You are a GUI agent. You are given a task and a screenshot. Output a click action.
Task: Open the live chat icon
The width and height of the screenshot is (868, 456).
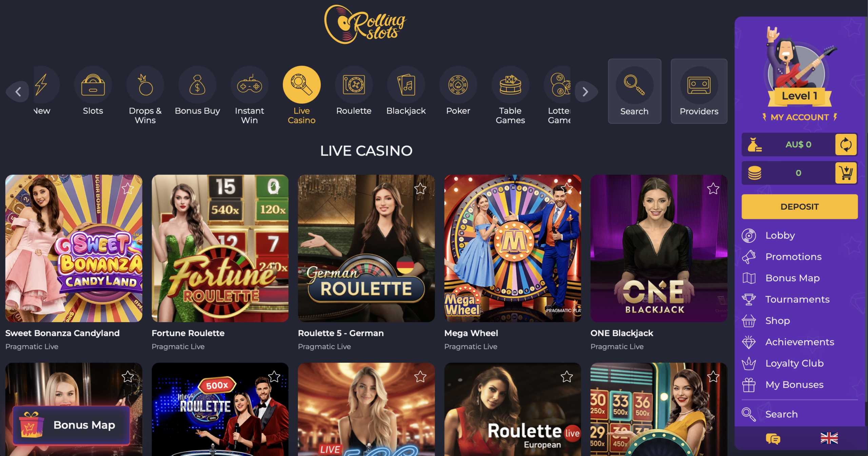click(773, 438)
